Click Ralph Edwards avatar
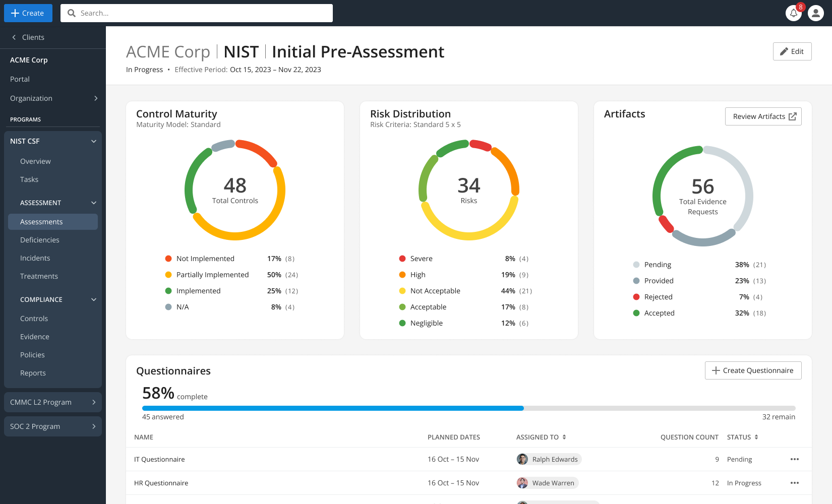The height and width of the screenshot is (504, 832). 522,459
